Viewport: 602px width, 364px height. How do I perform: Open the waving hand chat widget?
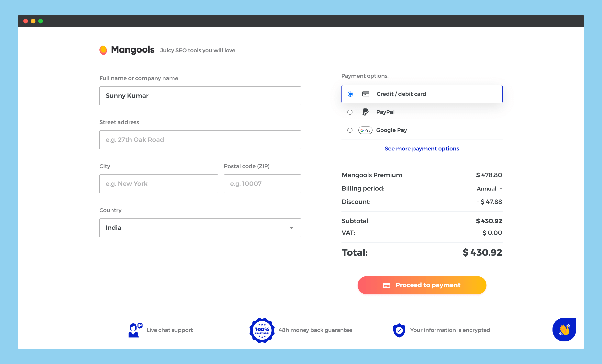click(564, 330)
